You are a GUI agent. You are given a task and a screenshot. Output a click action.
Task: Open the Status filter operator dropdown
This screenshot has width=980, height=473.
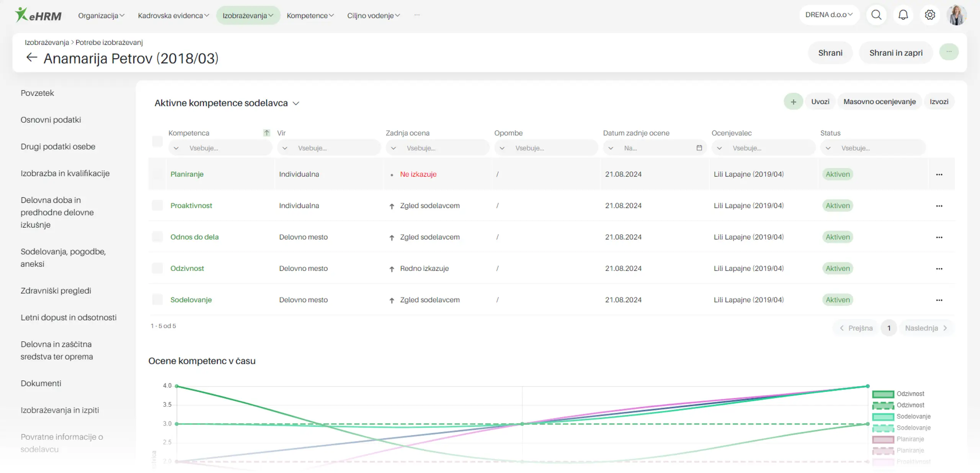pos(828,148)
